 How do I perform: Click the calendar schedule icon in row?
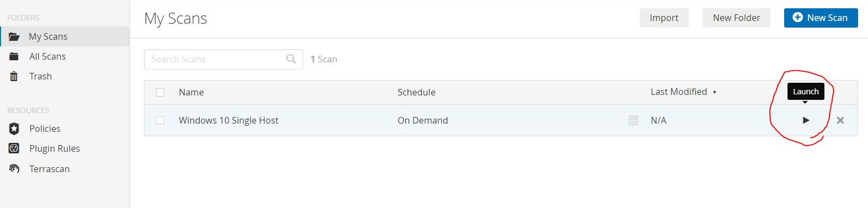click(x=633, y=120)
